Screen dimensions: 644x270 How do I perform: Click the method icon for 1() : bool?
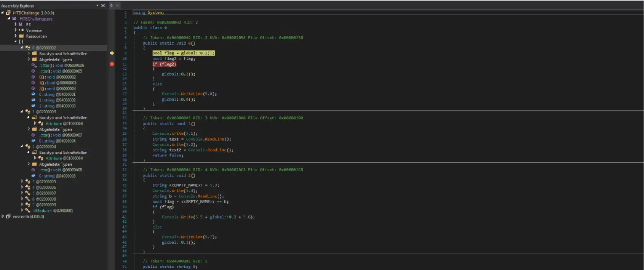pos(34,83)
